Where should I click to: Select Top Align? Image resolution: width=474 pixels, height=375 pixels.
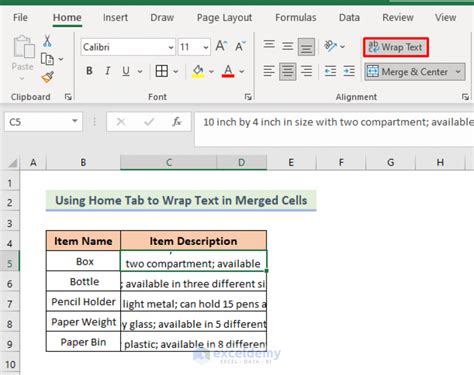pos(269,45)
